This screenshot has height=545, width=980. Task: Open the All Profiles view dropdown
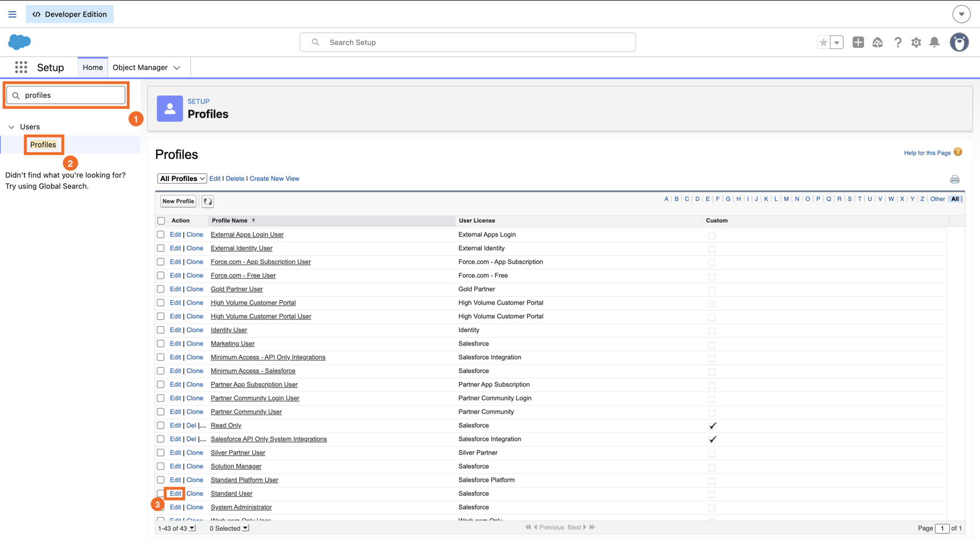click(182, 178)
